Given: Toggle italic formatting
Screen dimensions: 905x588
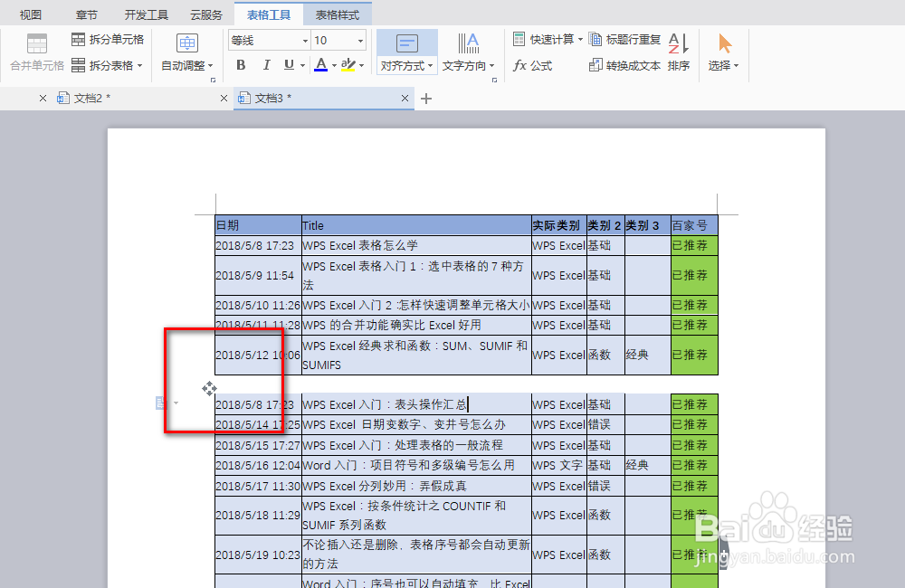Looking at the screenshot, I should click(x=266, y=64).
